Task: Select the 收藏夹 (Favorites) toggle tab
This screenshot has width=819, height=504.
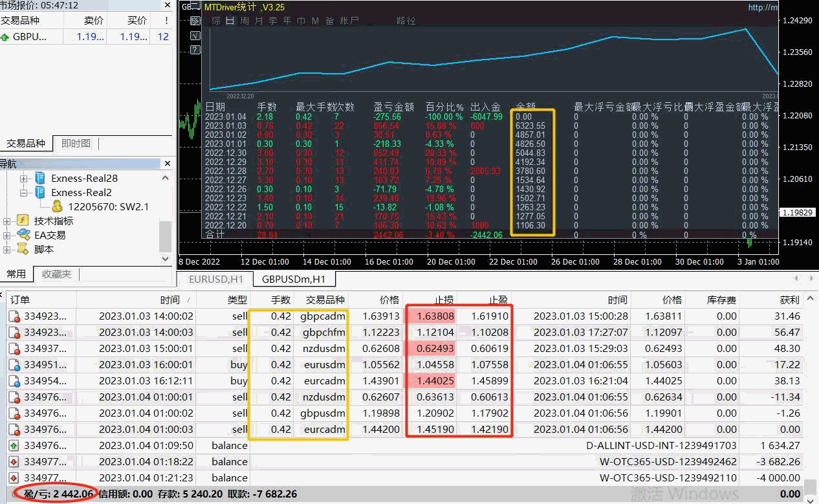Action: (56, 274)
